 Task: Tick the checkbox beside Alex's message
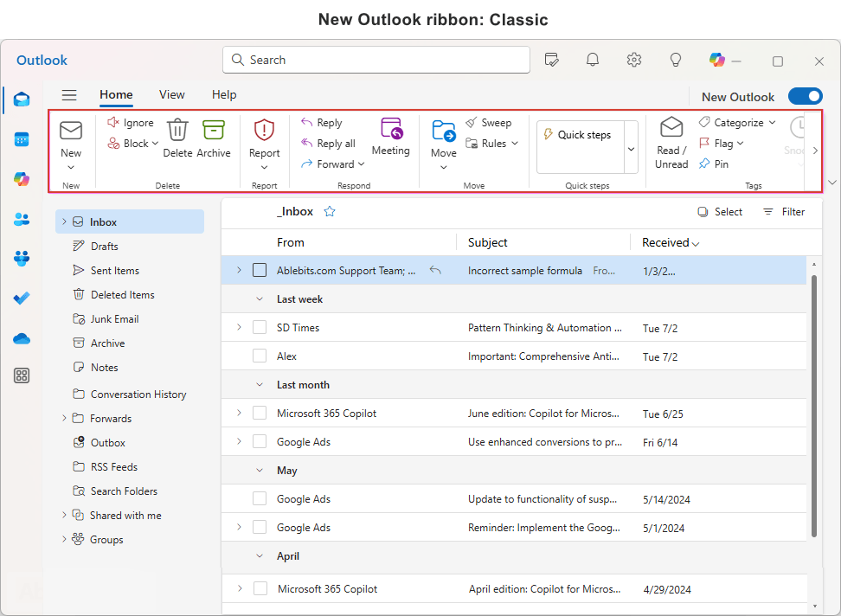260,356
